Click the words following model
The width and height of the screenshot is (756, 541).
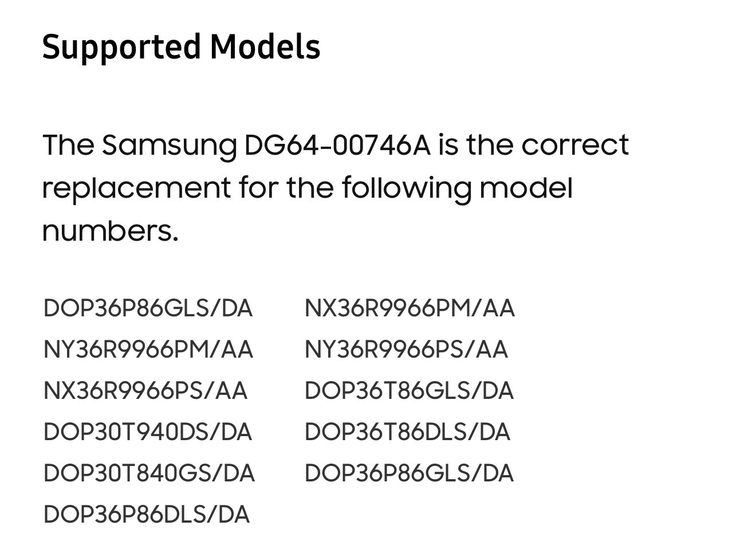(458, 189)
